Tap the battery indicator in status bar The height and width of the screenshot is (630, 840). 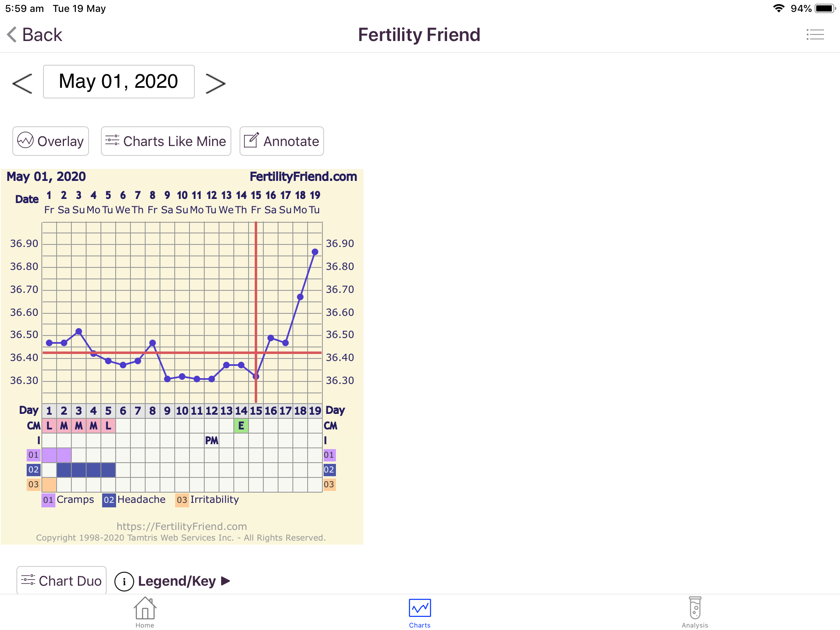[825, 9]
